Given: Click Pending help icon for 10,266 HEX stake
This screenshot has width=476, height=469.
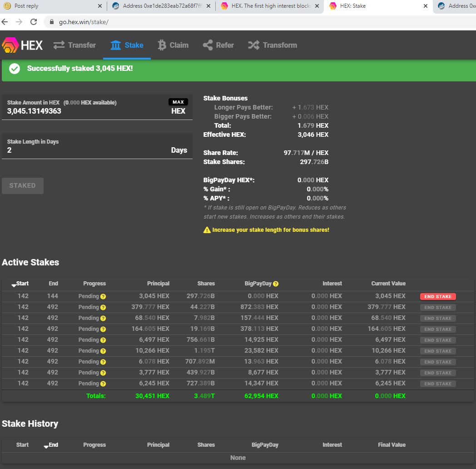Looking at the screenshot, I should click(x=103, y=351).
